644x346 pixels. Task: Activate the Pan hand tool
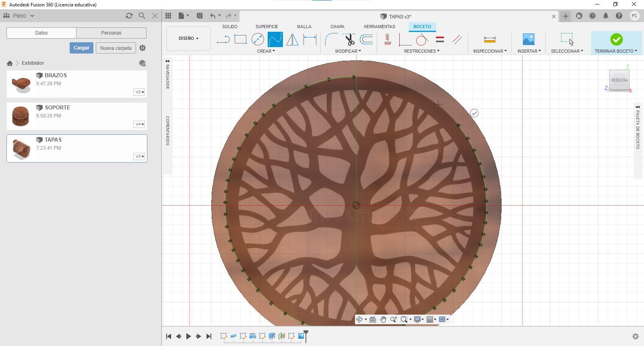point(383,319)
